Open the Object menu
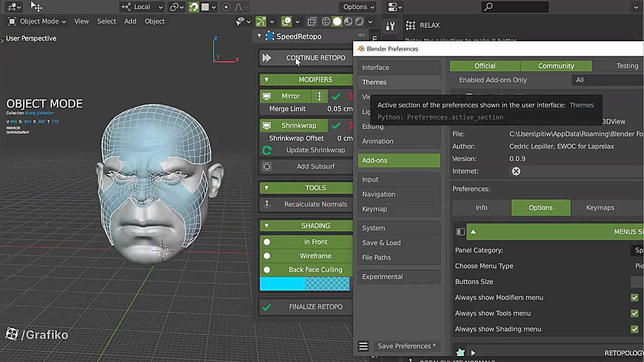 154,21
